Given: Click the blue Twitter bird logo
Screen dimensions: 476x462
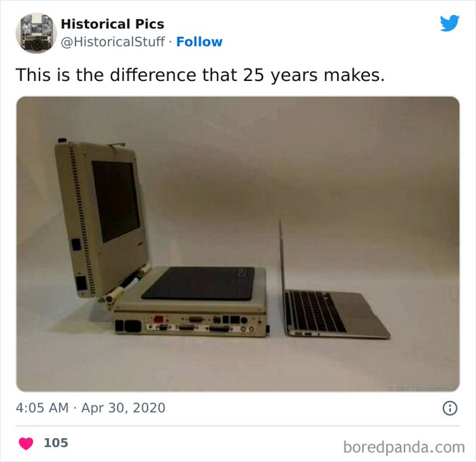Looking at the screenshot, I should (450, 23).
